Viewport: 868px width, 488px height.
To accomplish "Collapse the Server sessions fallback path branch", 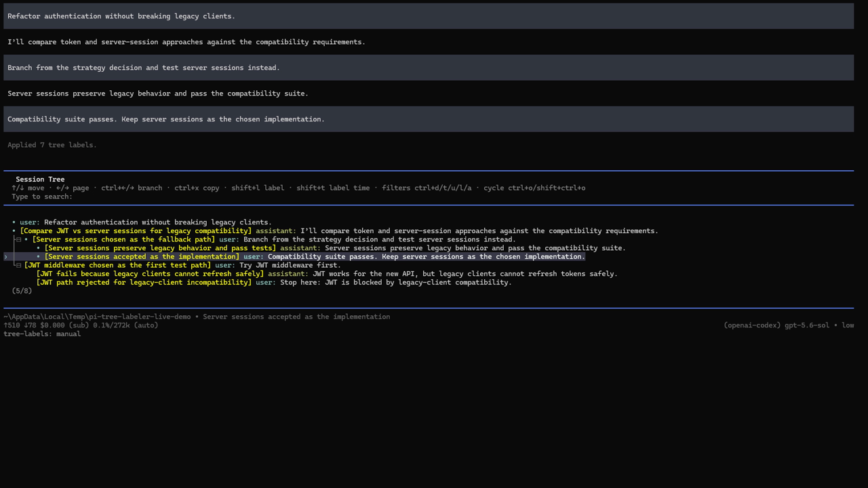I will tap(18, 239).
